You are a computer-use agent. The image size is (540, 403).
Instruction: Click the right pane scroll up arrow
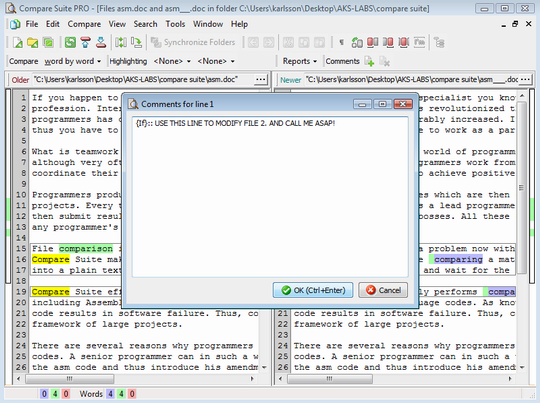(522, 95)
